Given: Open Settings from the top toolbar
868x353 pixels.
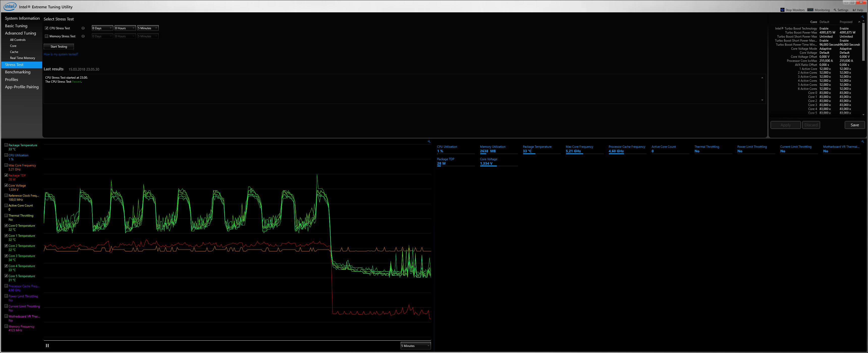Looking at the screenshot, I should (x=841, y=10).
